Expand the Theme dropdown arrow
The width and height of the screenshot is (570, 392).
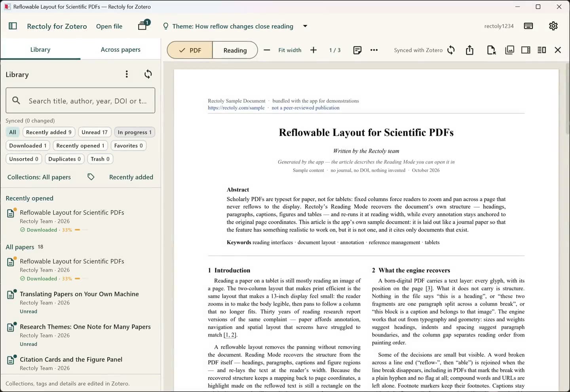click(305, 26)
